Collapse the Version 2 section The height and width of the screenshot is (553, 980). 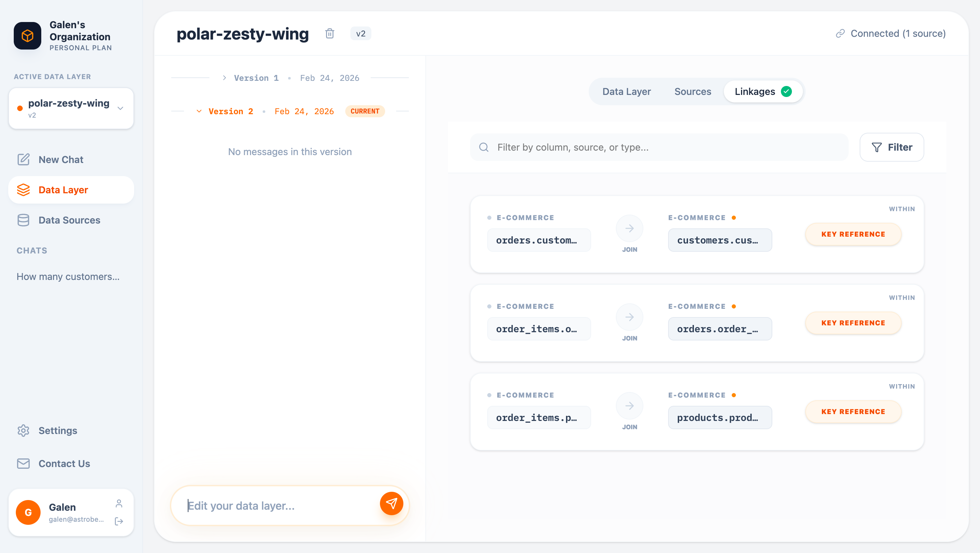[199, 111]
